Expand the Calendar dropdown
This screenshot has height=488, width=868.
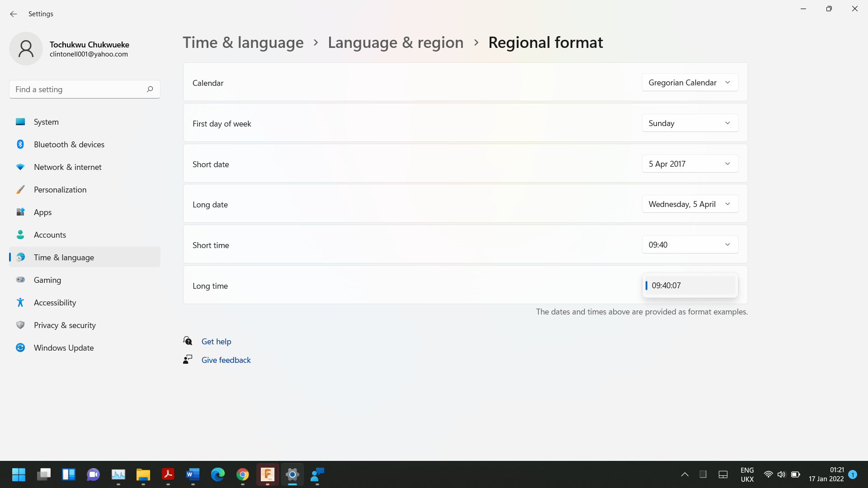[689, 83]
